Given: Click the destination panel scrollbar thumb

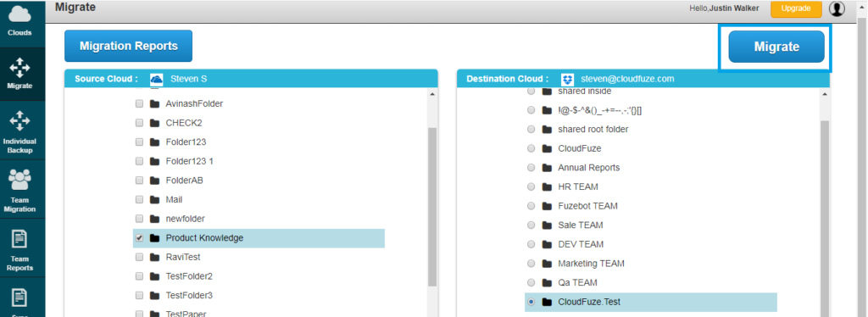Looking at the screenshot, I should click(824, 219).
